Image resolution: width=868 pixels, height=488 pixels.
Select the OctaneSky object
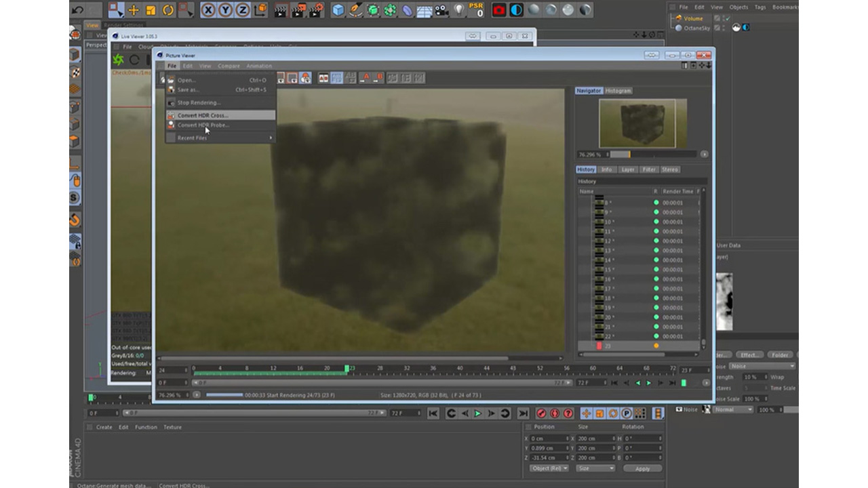tap(697, 28)
